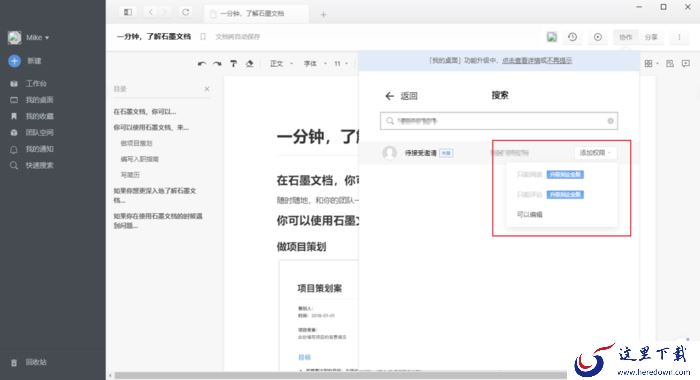Click the 协作 collaborate button
Viewport: 700px width, 380px height.
pyautogui.click(x=625, y=37)
